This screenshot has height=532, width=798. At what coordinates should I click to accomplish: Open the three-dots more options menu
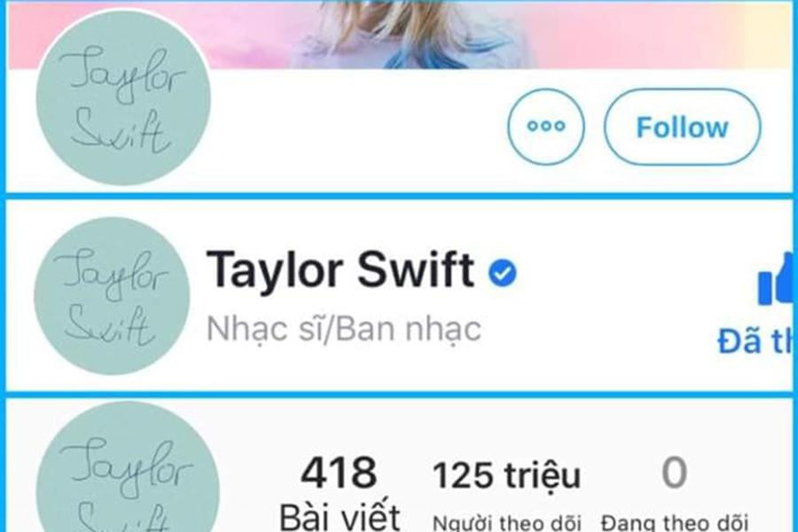click(545, 126)
